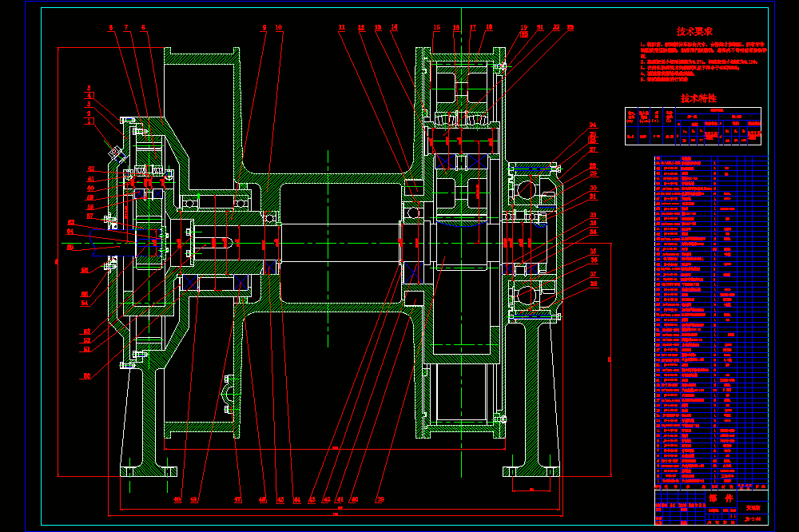Screen dimensions: 799x532
Task: Click part balloon number 29 on right
Action: coord(593,174)
